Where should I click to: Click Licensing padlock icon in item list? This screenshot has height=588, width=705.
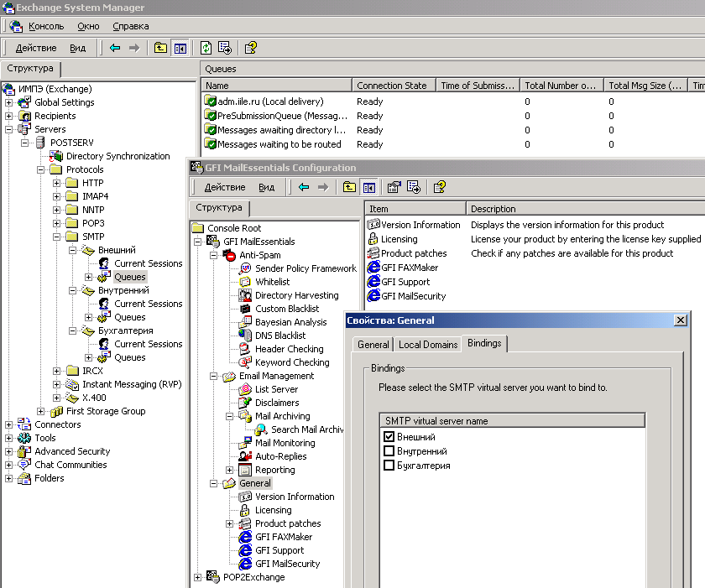(x=373, y=238)
